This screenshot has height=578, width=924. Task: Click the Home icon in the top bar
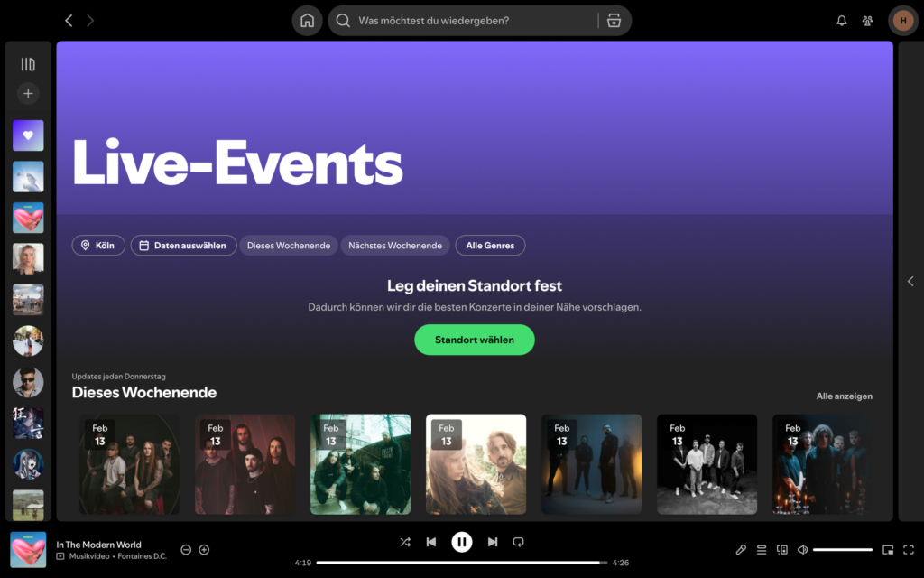[x=307, y=20]
